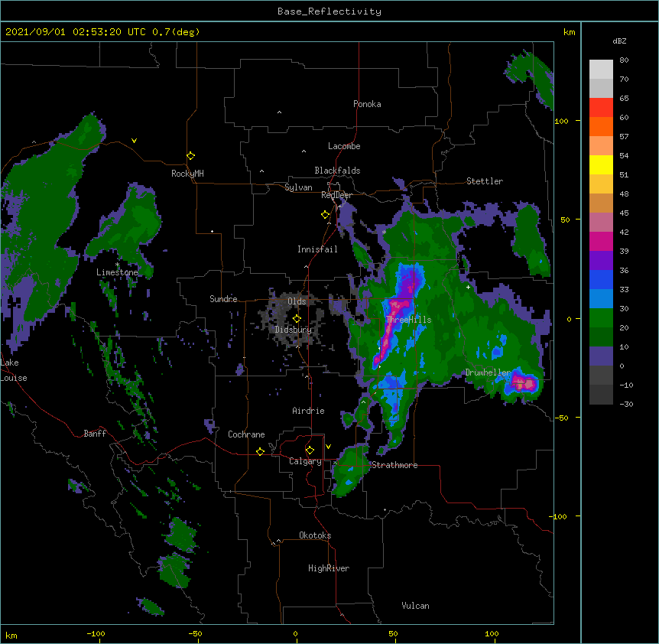
Task: Click the -30 value in the legend
Action: [626, 404]
